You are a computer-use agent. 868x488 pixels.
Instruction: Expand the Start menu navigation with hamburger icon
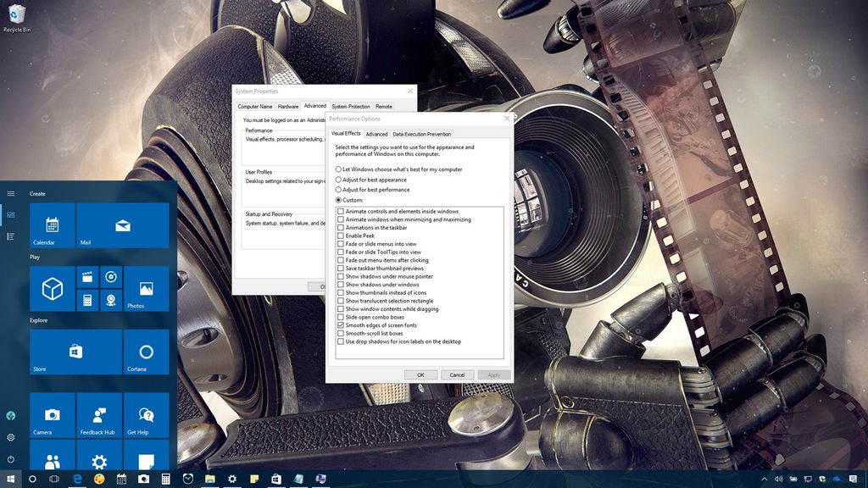(x=11, y=192)
